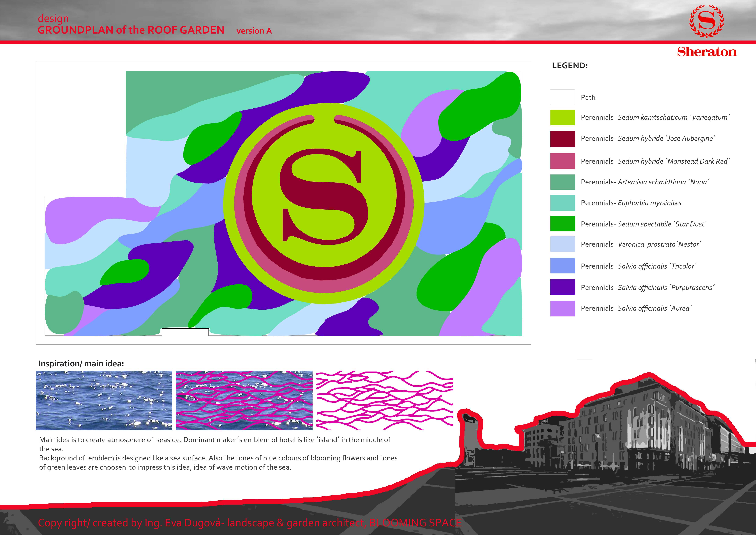Select the white Path legend swatch
The width and height of the screenshot is (756, 535).
pyautogui.click(x=562, y=97)
